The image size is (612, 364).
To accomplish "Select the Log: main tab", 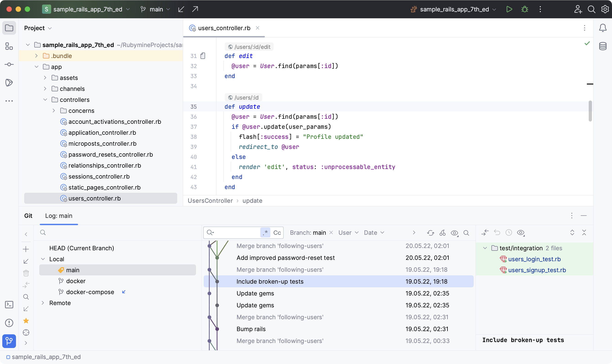I will coord(58,216).
